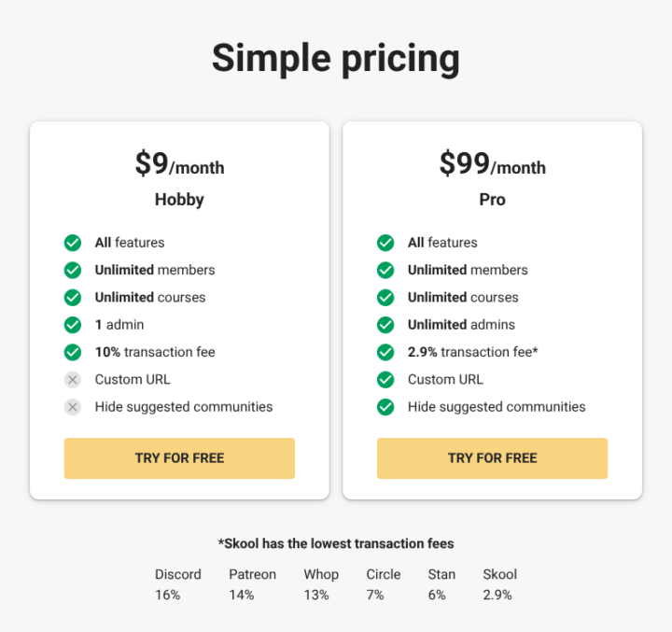Click the Hobby plan's TRY FOR FREE button
Viewport: 672px width, 632px height.
pyautogui.click(x=179, y=458)
